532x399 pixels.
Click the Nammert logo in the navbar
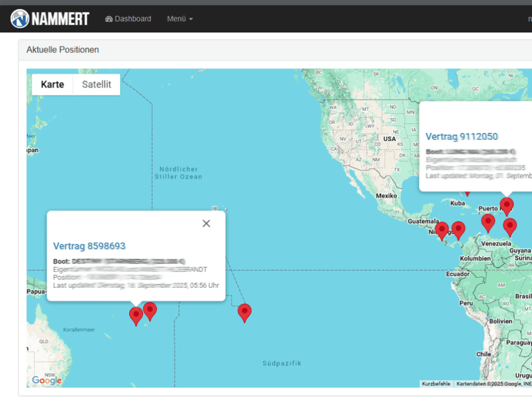click(x=50, y=19)
